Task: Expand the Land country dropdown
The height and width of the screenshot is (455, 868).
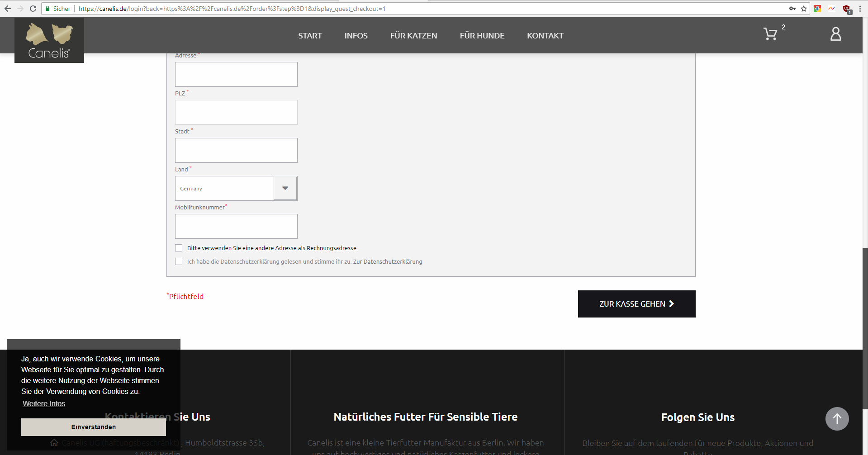Action: (x=285, y=188)
